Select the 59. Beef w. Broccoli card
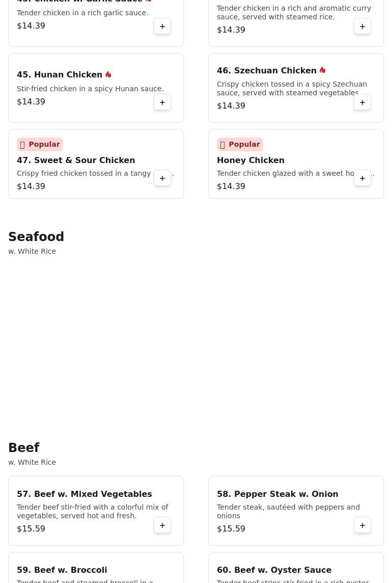This screenshot has height=583, width=392. pyautogui.click(x=96, y=568)
